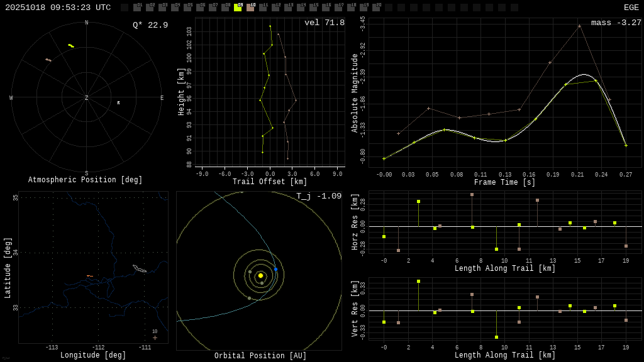Click the yellow station 09 indicator box
The width and height of the screenshot is (644, 362).
coord(238,8)
